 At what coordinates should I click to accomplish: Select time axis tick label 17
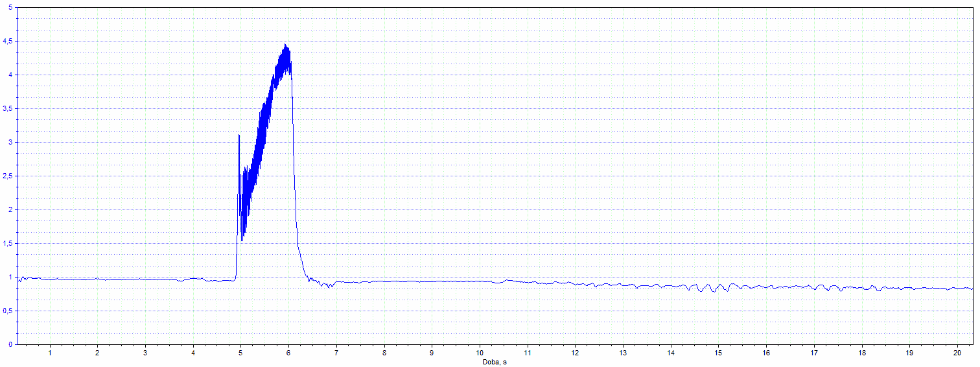pyautogui.click(x=814, y=353)
